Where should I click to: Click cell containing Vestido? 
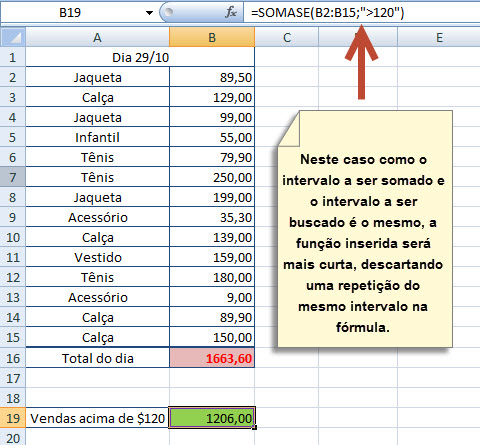[97, 257]
